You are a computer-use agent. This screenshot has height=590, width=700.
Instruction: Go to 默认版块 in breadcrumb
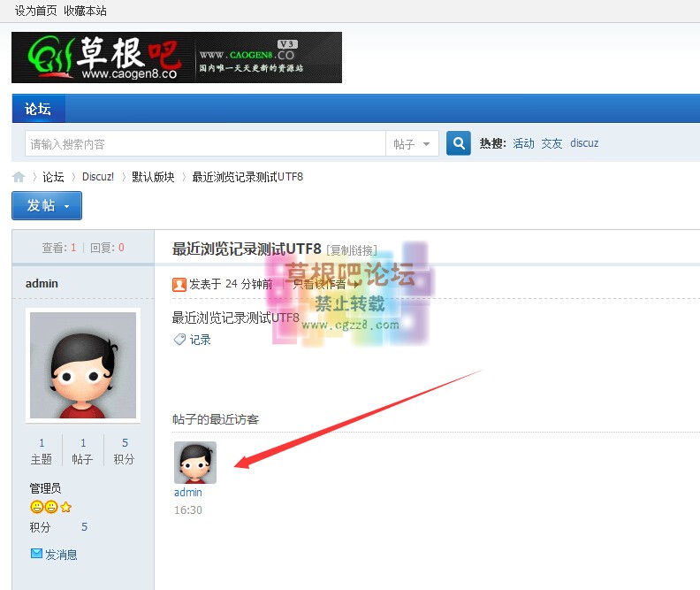[153, 177]
